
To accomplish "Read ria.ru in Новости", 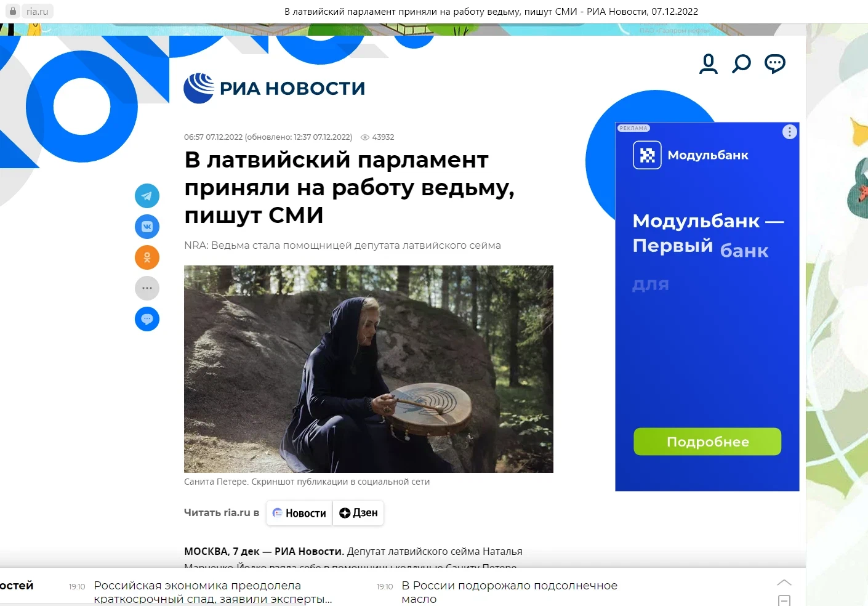I will pos(300,513).
